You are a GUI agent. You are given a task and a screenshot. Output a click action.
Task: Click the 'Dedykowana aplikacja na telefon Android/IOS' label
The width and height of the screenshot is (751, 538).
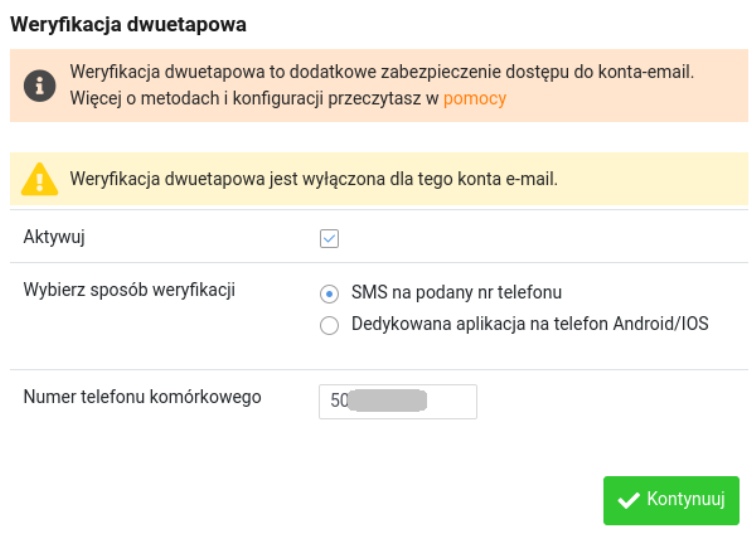(529, 324)
